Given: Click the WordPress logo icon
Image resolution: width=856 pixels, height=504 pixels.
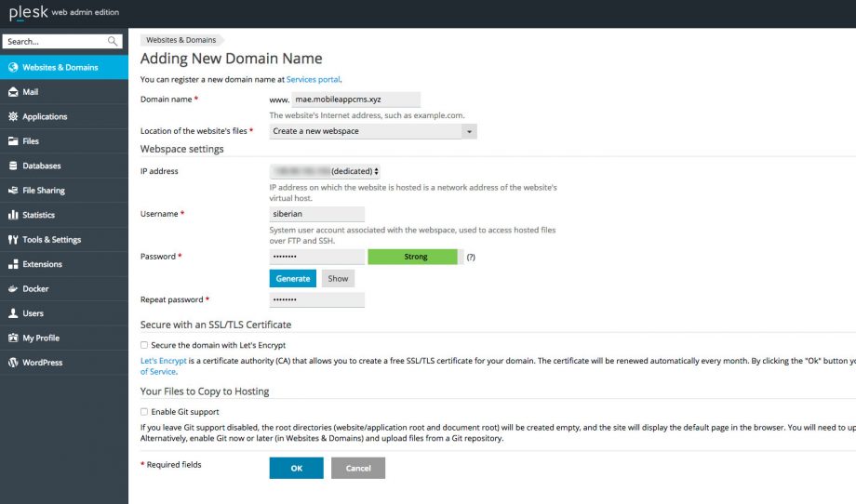Looking at the screenshot, I should pos(13,363).
